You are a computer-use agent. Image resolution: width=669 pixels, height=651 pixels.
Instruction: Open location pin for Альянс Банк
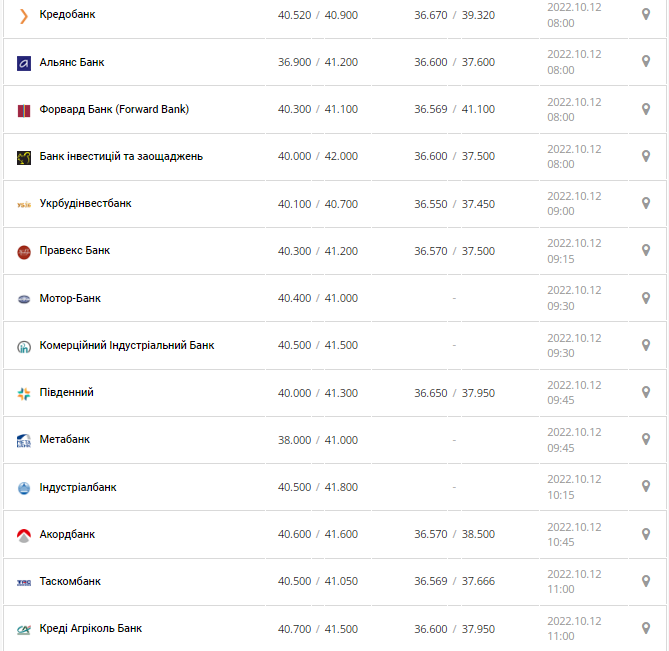[x=646, y=61]
